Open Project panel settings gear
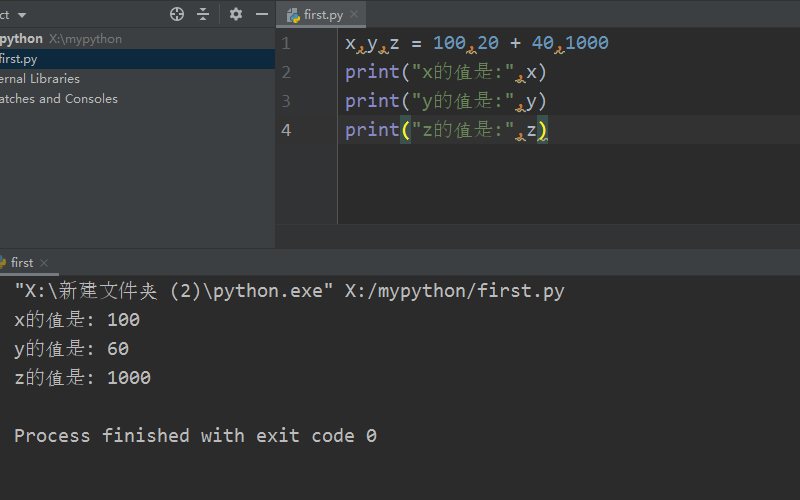This screenshot has width=800, height=500. pyautogui.click(x=236, y=14)
